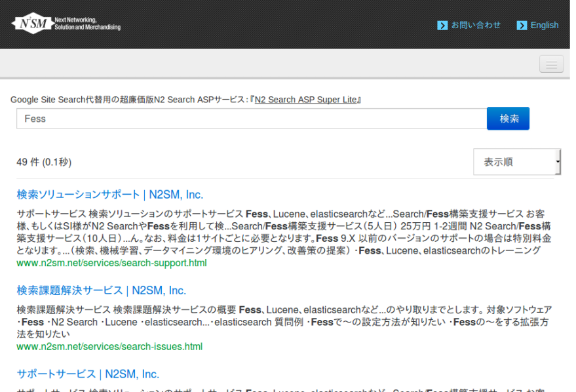
Task: Click the search-issues.html green URL
Action: pyautogui.click(x=109, y=346)
